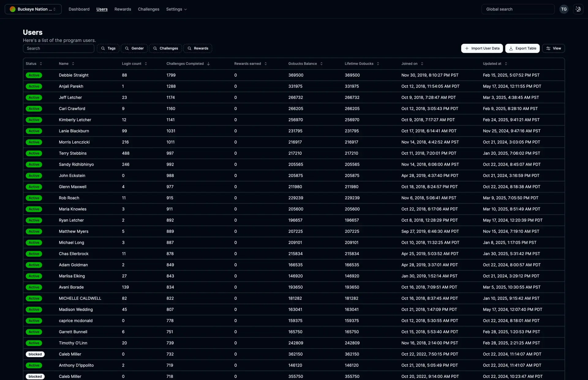Open the Tags filter
The height and width of the screenshot is (380, 588).
(108, 48)
